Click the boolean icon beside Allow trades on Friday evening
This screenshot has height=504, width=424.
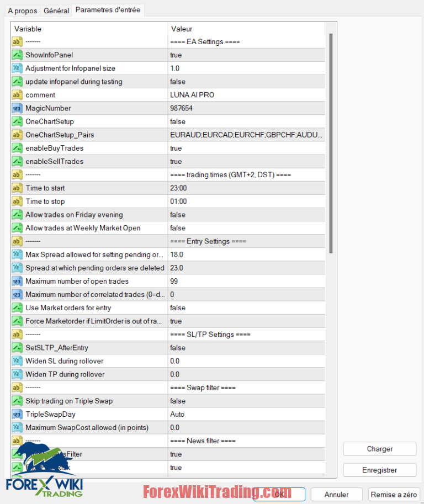pos(17,215)
